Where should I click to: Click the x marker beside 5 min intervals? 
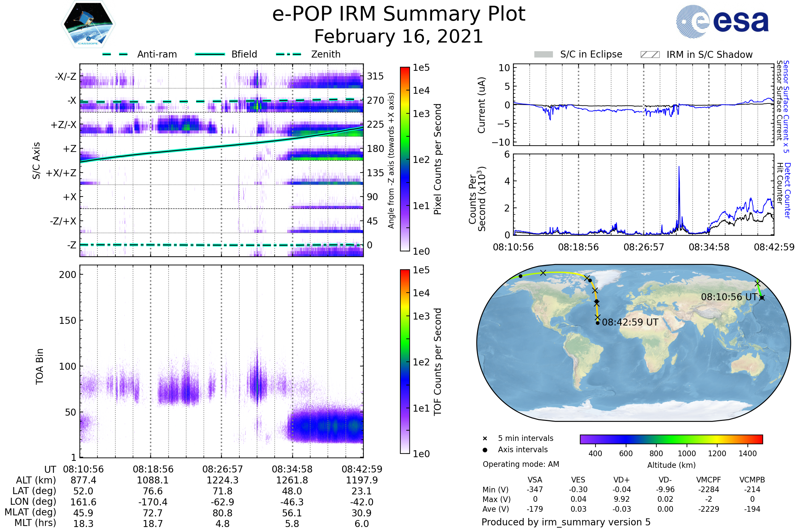pyautogui.click(x=485, y=439)
